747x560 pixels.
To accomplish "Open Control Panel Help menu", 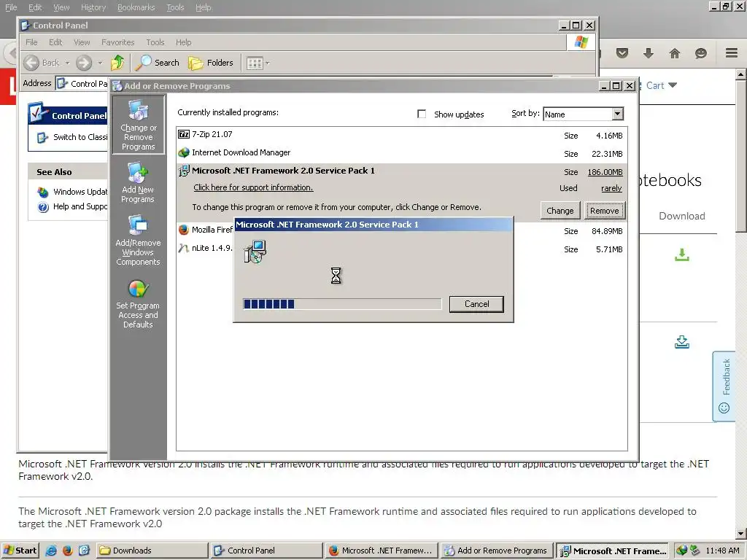I will (183, 42).
